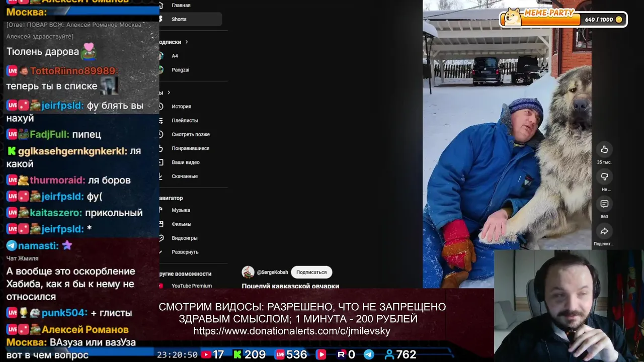The image size is (644, 362).
Task: Click the donationalerts.com URL text
Action: pos(292,331)
